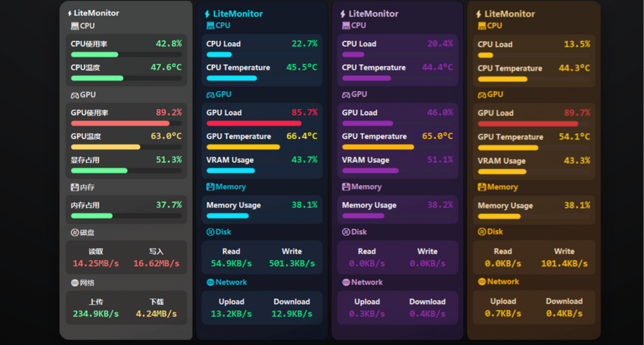
Task: Click the 16.62MB/s write speed value
Action: pos(156,263)
